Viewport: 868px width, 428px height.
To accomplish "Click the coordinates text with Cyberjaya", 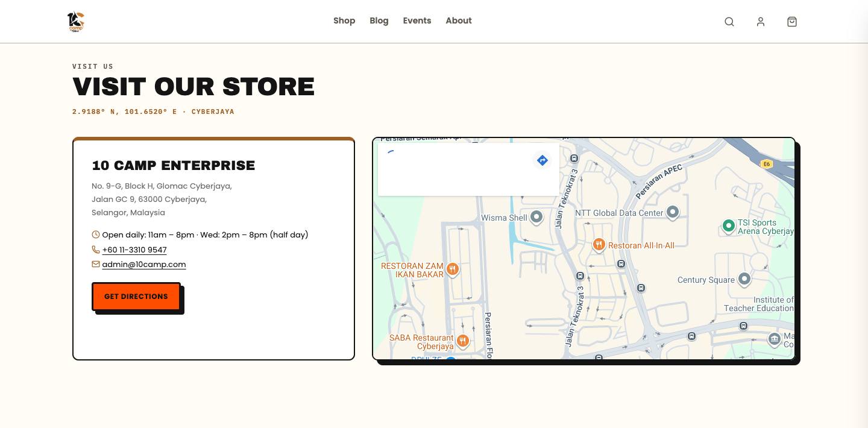I will pos(153,112).
